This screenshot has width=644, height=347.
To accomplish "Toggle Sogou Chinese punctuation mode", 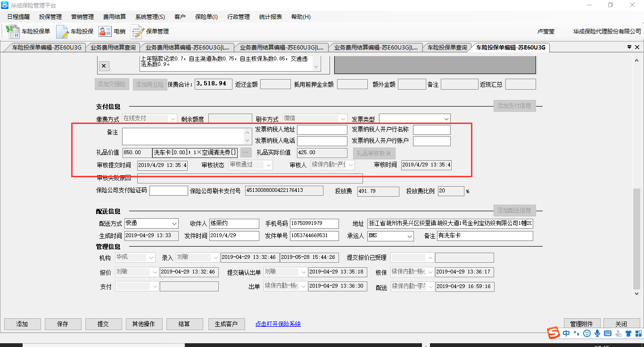I will [x=577, y=333].
